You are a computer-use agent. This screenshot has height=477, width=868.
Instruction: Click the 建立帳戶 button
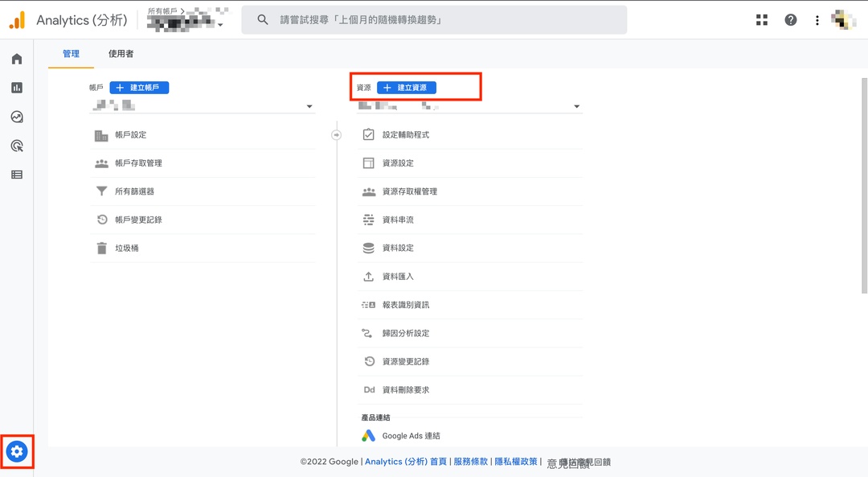(x=139, y=88)
